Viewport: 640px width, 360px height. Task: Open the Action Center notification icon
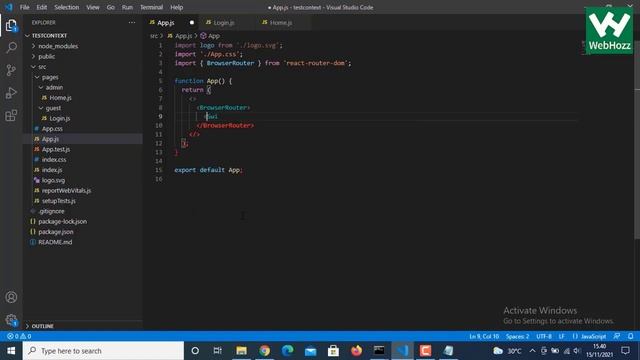(x=625, y=351)
